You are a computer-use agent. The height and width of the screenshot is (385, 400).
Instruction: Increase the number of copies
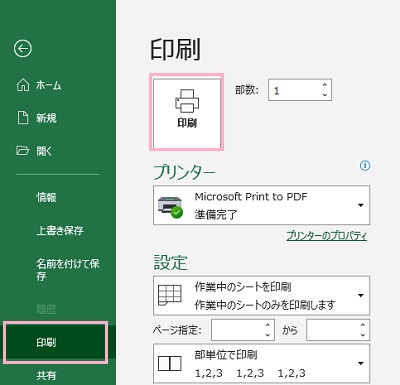[325, 85]
